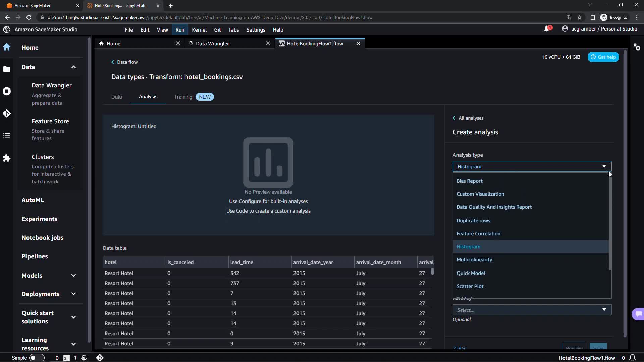Open the Git sidebar icon

point(7,113)
